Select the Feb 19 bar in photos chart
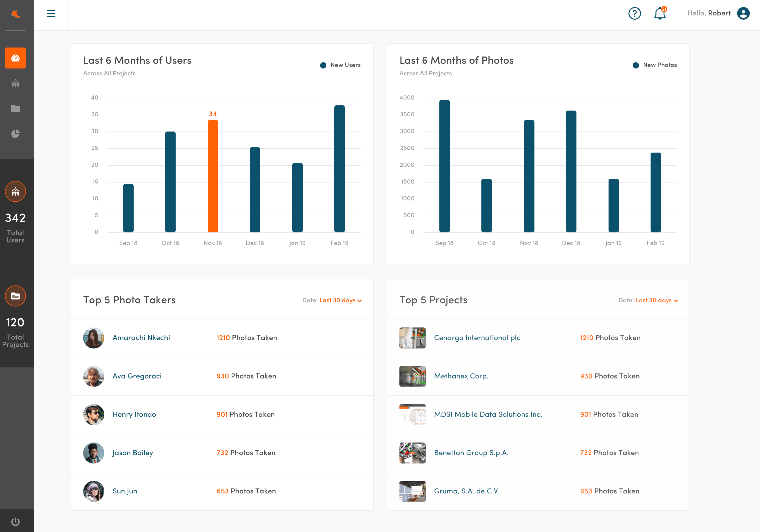Screen dimensions: 760x532 point(656,192)
